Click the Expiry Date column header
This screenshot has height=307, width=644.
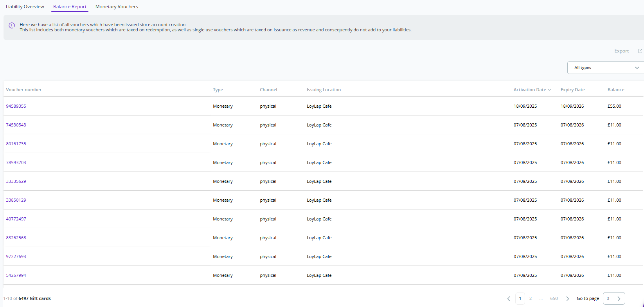pos(572,90)
